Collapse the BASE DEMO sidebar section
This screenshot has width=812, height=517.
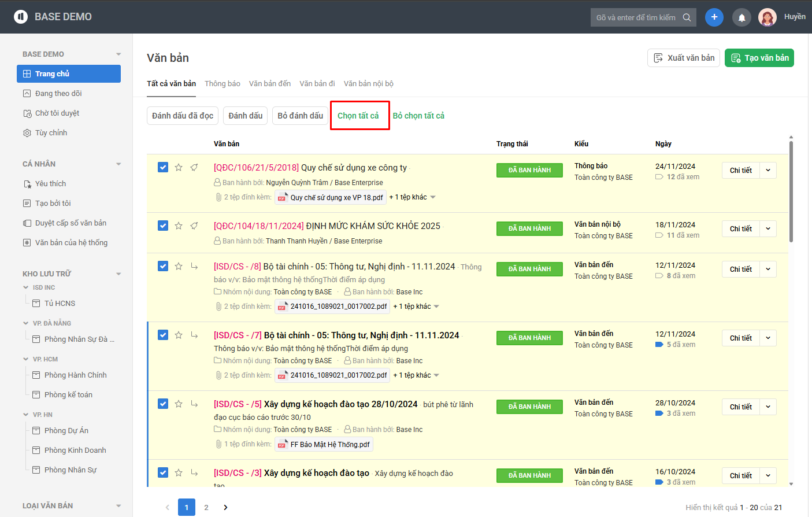click(118, 54)
